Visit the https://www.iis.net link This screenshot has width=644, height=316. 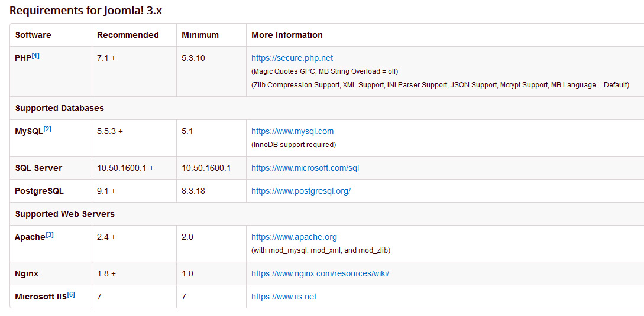point(284,297)
